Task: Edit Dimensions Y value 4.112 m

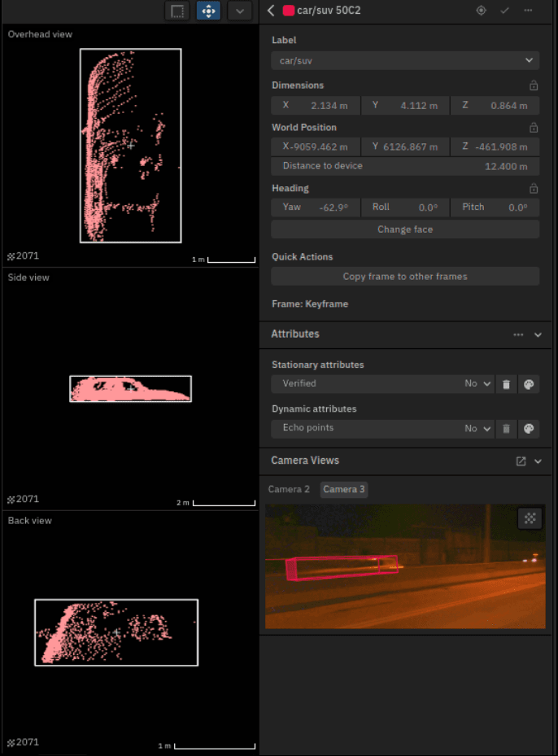Action: coord(405,105)
